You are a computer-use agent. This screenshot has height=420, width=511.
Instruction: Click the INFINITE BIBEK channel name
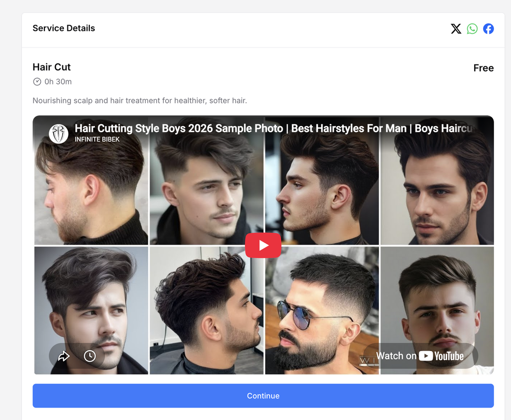[97, 139]
